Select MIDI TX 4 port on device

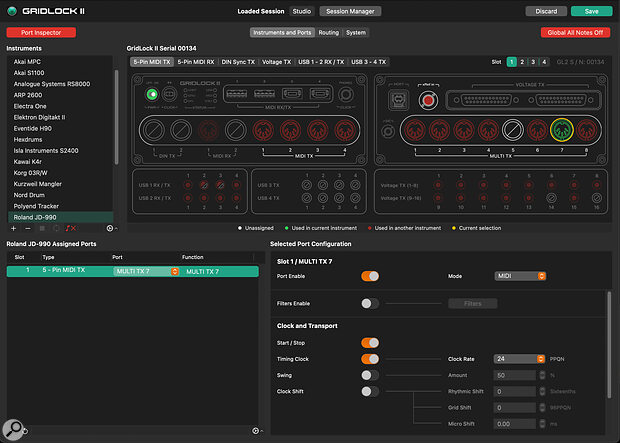(x=345, y=130)
